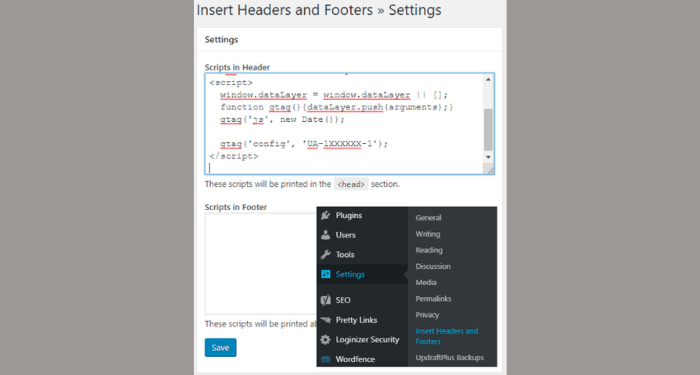Click the Pretty Links star icon
700x375 pixels.
click(325, 320)
